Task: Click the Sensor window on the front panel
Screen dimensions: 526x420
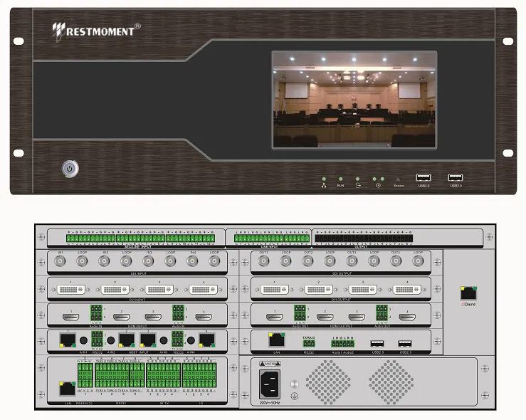Action: (399, 179)
